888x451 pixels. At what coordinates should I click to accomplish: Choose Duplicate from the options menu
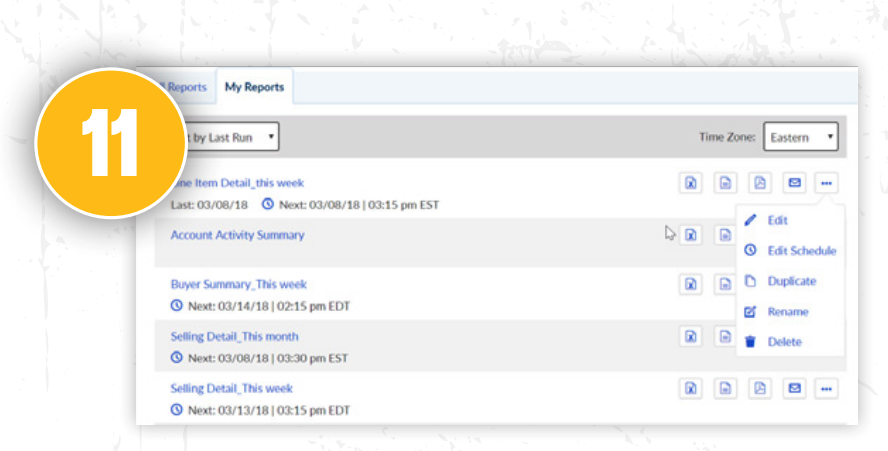click(x=791, y=281)
